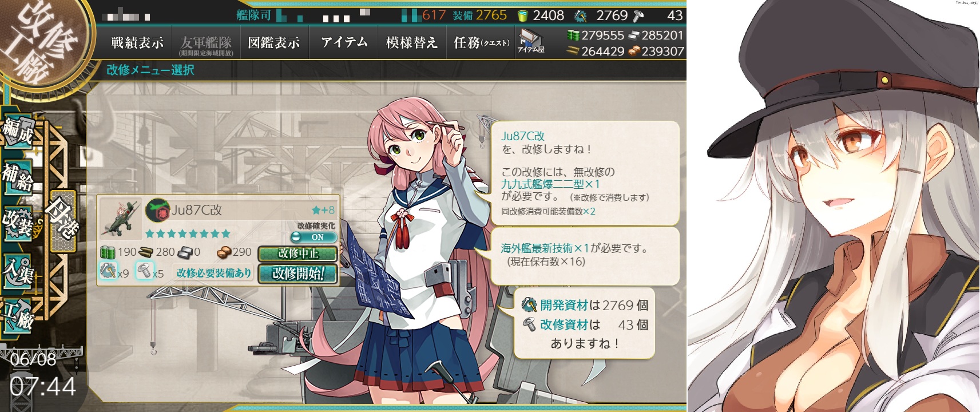Open the 補給 supply sidebar icon
This screenshot has width=980, height=412.
pos(18,177)
